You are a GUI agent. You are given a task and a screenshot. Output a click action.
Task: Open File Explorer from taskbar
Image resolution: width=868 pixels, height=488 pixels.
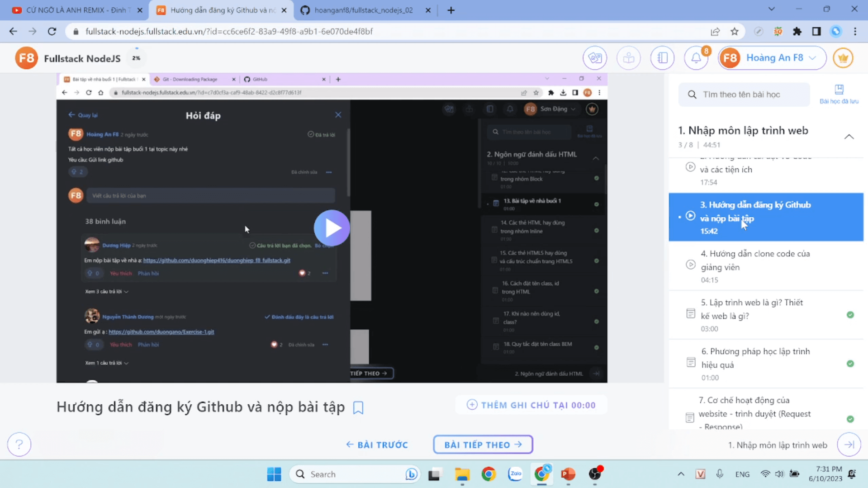462,474
